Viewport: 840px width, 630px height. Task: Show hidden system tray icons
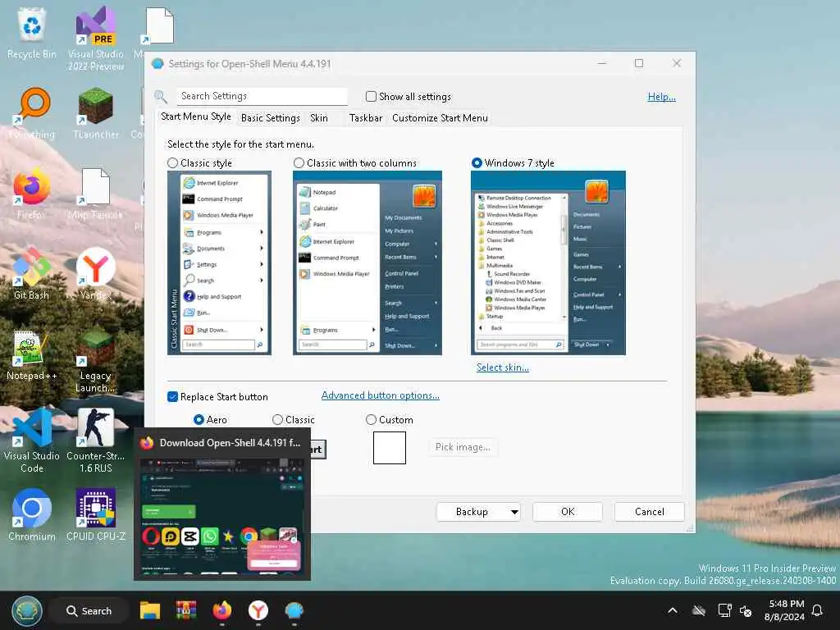(x=673, y=610)
